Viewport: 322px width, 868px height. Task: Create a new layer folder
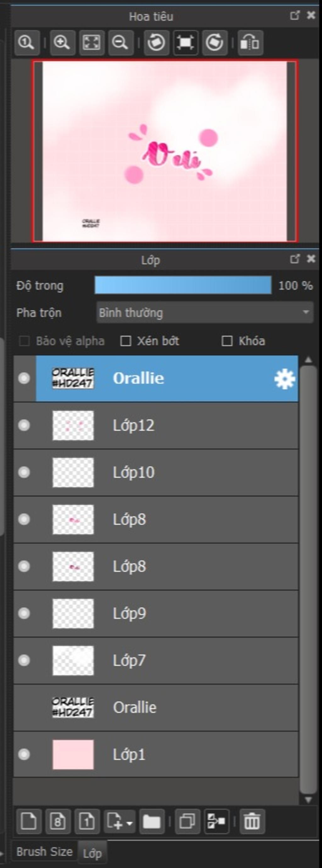[x=152, y=821]
